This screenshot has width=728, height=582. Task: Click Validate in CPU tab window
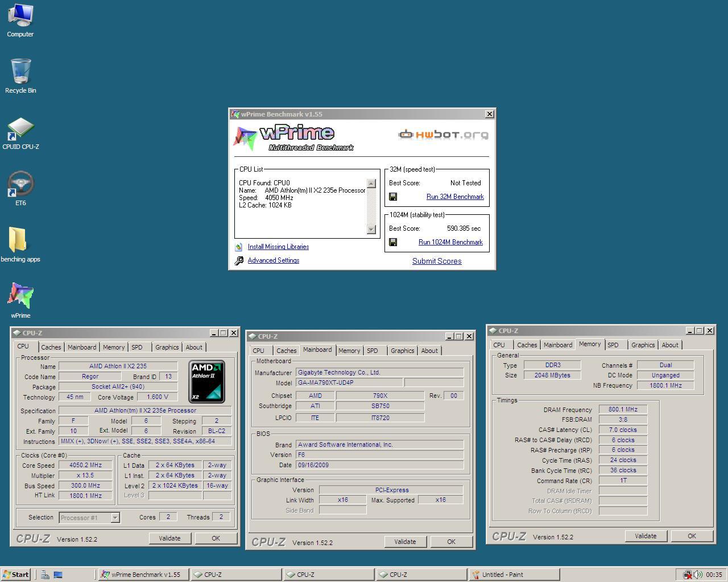tap(169, 538)
